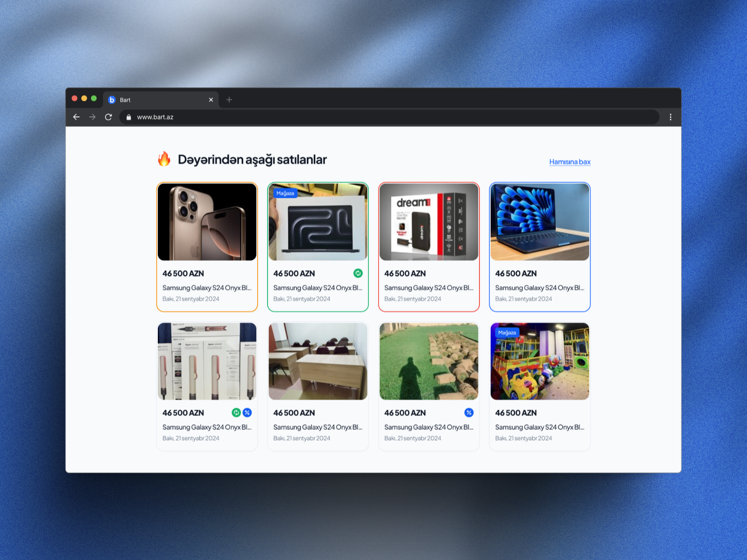This screenshot has height=560, width=747.
Task: Click the green barter icon on the hair straightener card
Action: (236, 413)
